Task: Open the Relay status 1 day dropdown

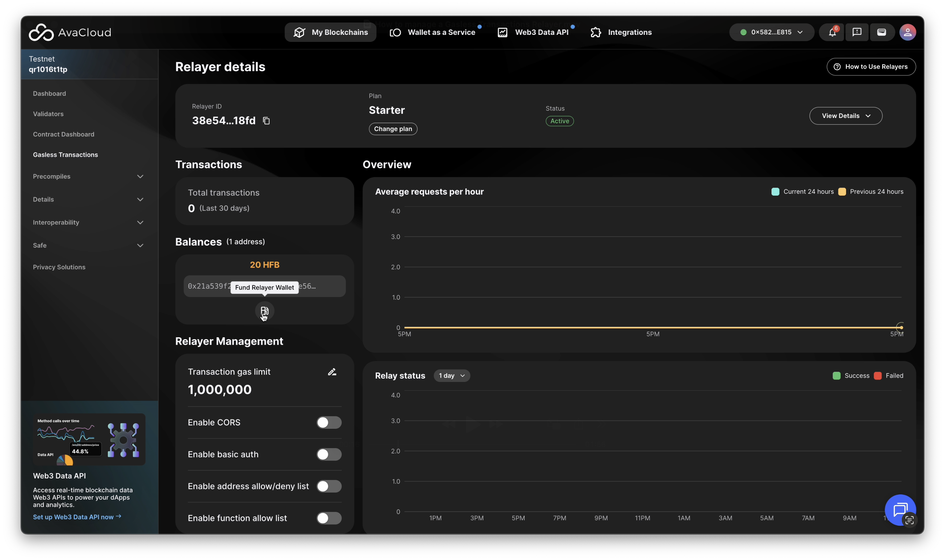Action: (x=452, y=375)
